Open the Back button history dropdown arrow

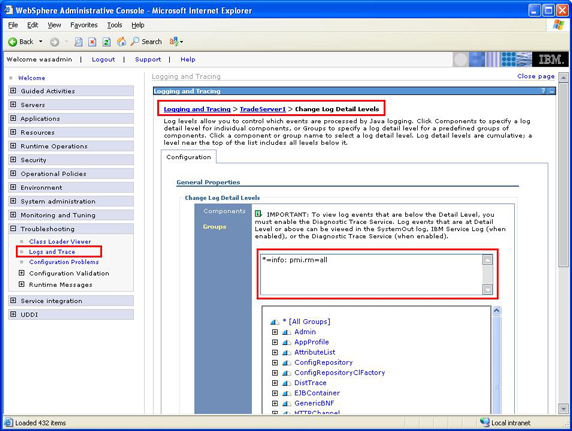(40, 42)
